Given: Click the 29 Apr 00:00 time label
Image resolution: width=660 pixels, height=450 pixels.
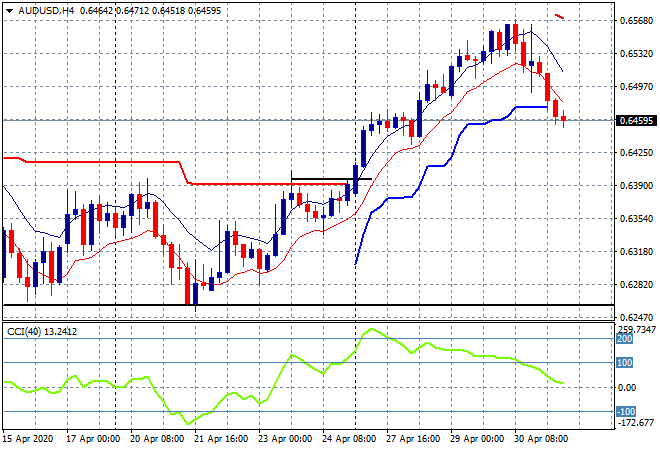Looking at the screenshot, I should tap(477, 439).
